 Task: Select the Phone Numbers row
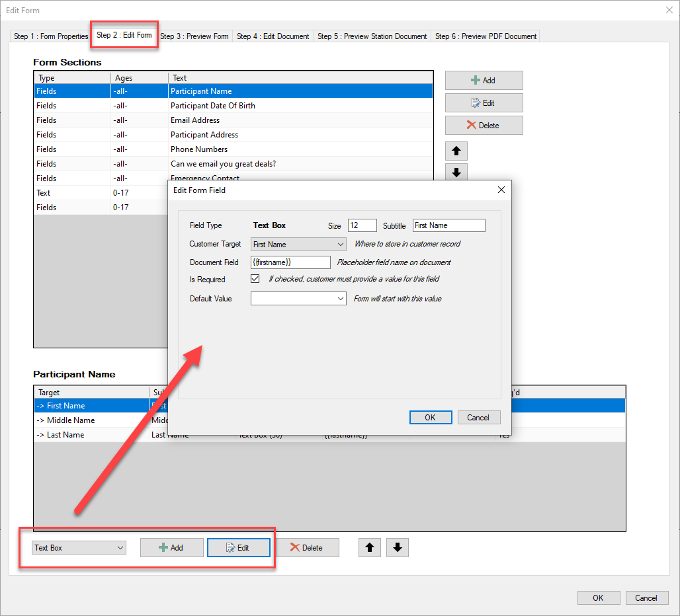pyautogui.click(x=234, y=149)
